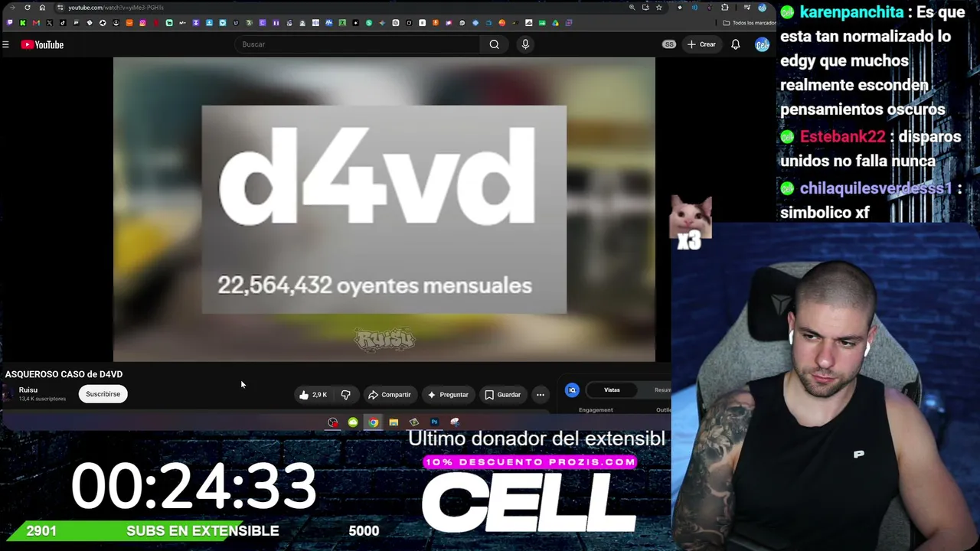The image size is (980, 551).
Task: Click the blue IQ extension icon
Action: pos(572,390)
